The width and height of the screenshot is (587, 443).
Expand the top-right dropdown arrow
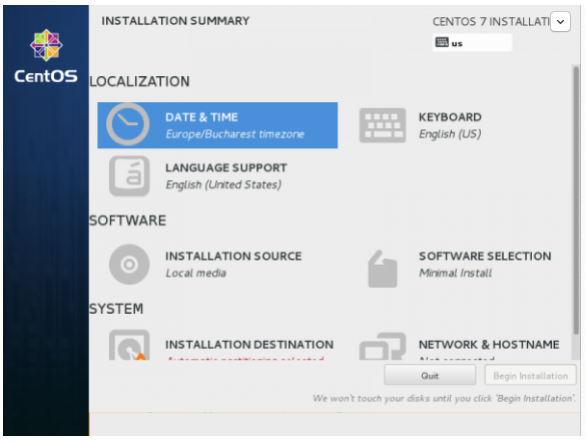tap(560, 22)
